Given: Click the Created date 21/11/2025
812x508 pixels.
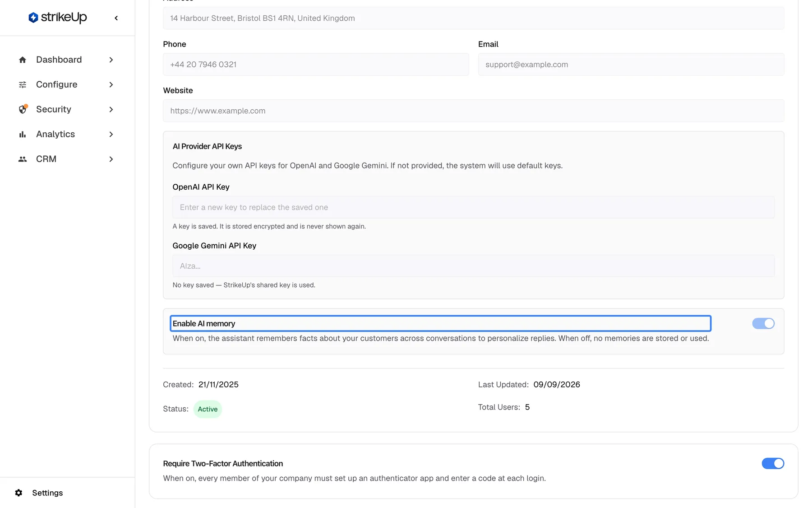Looking at the screenshot, I should tap(218, 384).
